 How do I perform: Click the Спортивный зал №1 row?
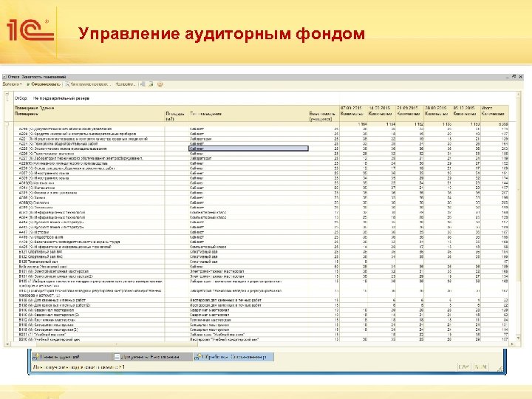coord(262,252)
